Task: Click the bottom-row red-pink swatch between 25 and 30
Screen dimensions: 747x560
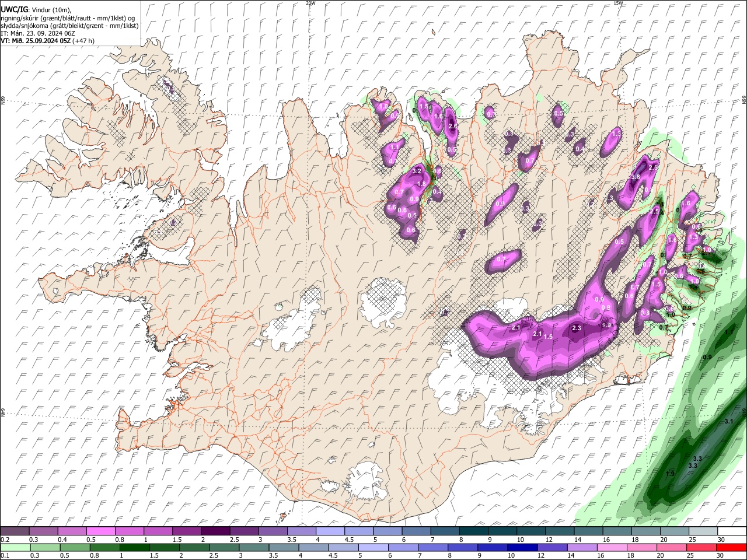Action: (700, 547)
